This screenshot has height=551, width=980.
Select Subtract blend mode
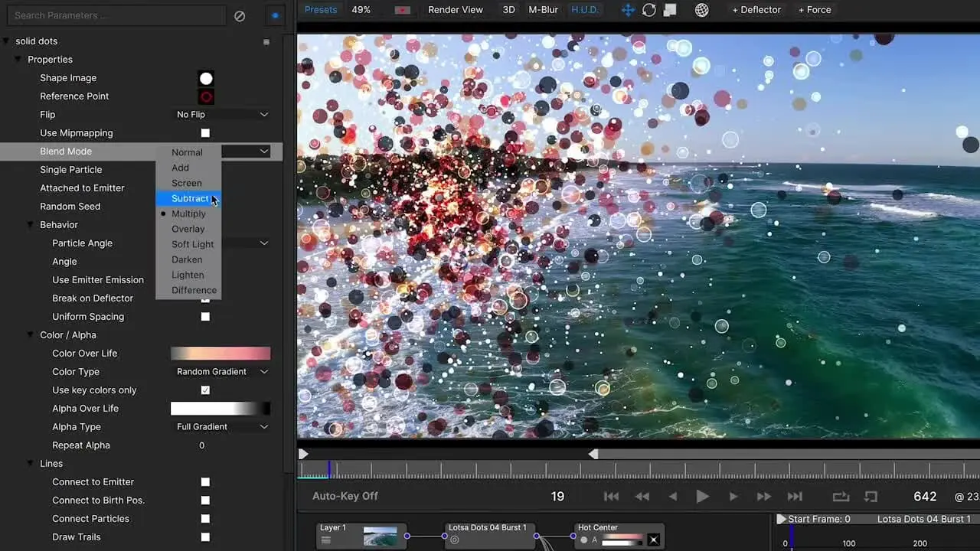click(x=189, y=198)
